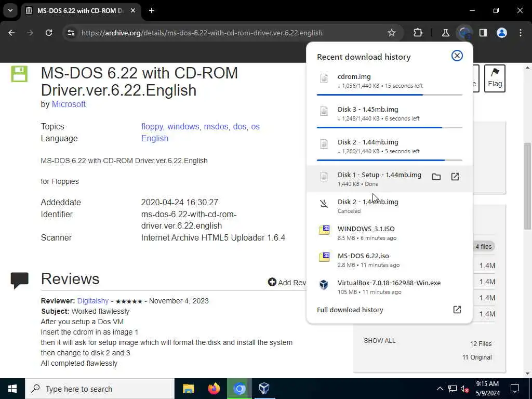The height and width of the screenshot is (399, 532).
Task: Open the English language link
Action: coord(155,138)
